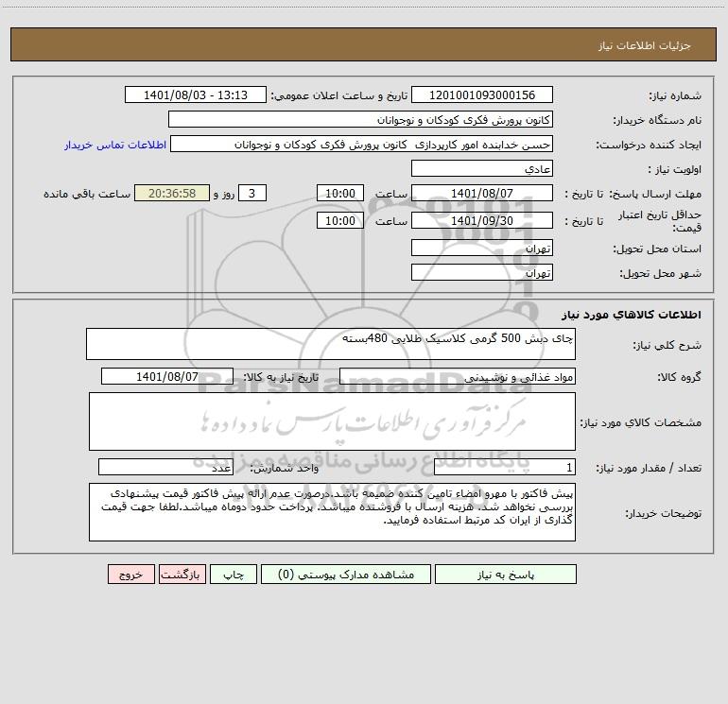Select need number field 1201001093000156
This screenshot has width=728, height=704.
click(482, 94)
